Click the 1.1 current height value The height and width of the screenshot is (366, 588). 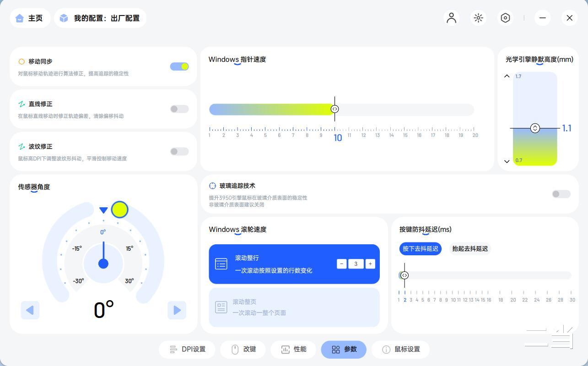566,128
